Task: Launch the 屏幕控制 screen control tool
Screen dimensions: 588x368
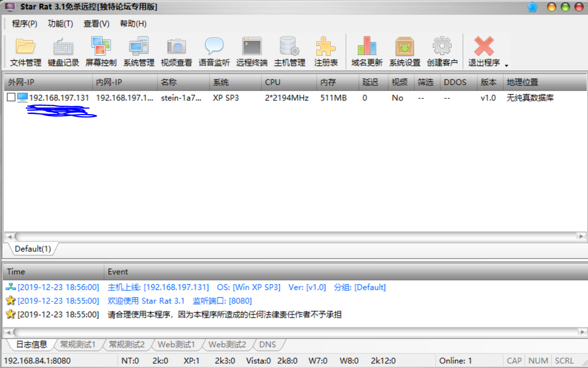Action: (101, 52)
